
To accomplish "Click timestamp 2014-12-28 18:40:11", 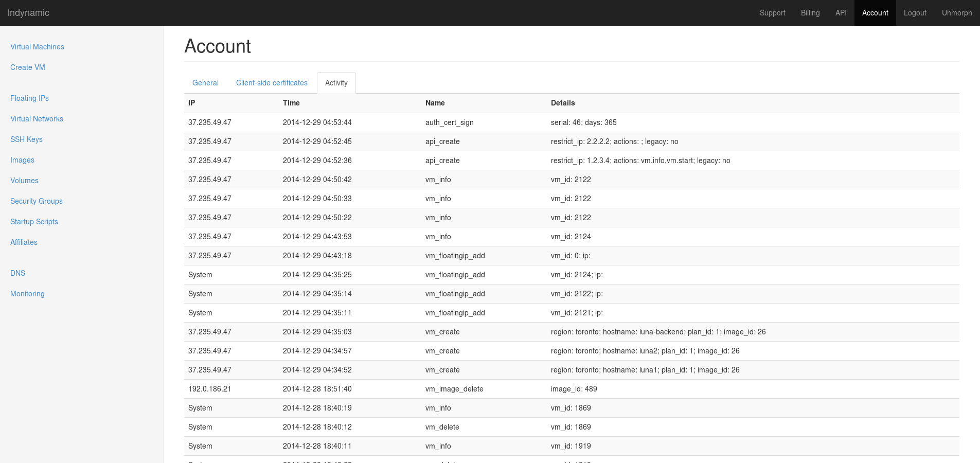I will point(317,446).
